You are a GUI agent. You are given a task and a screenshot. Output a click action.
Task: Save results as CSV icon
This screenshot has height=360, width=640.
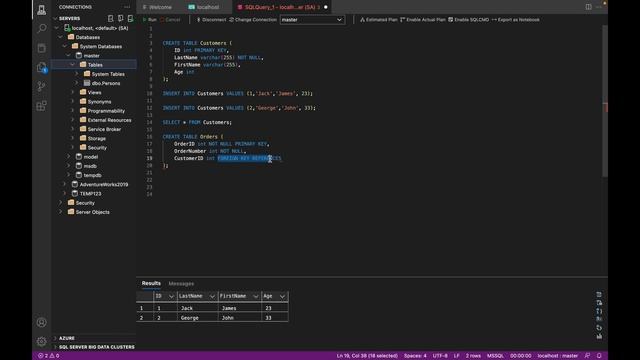(599, 294)
